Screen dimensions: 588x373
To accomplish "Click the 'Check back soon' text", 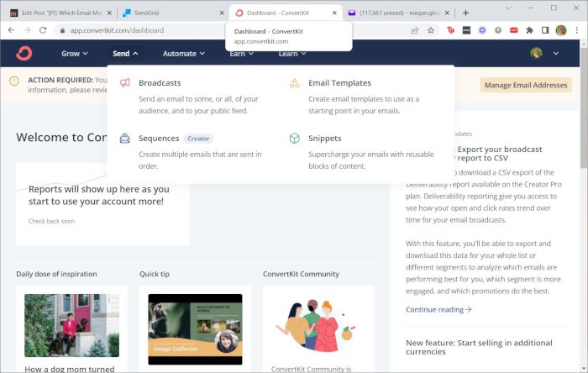I will click(x=51, y=221).
